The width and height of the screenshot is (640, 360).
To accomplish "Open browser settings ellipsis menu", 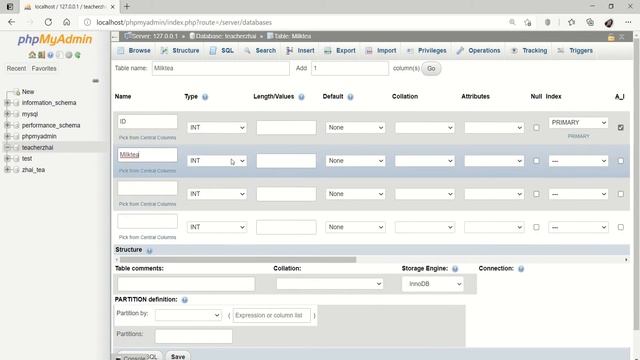I will click(628, 22).
